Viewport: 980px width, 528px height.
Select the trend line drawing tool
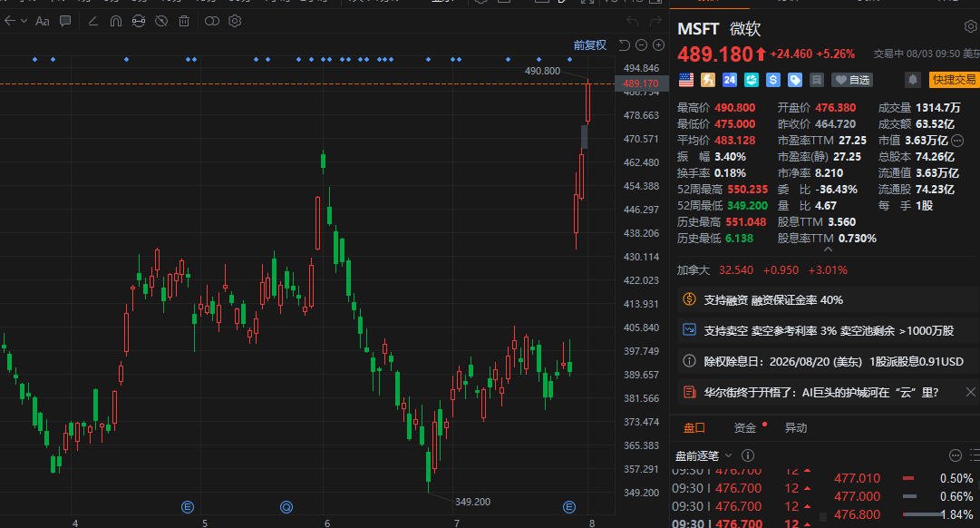[93, 21]
